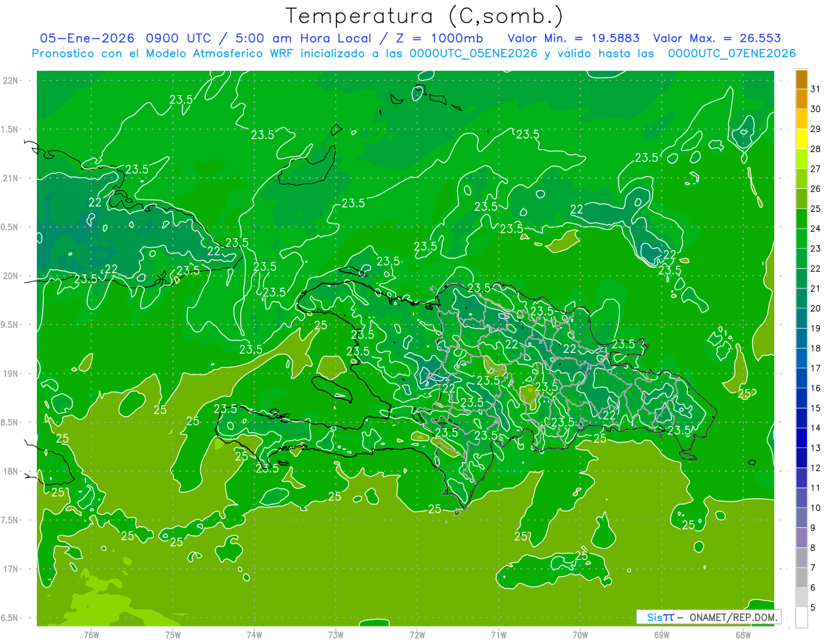Image resolution: width=834 pixels, height=644 pixels.
Task: Click the legend value '29'
Action: point(816,129)
